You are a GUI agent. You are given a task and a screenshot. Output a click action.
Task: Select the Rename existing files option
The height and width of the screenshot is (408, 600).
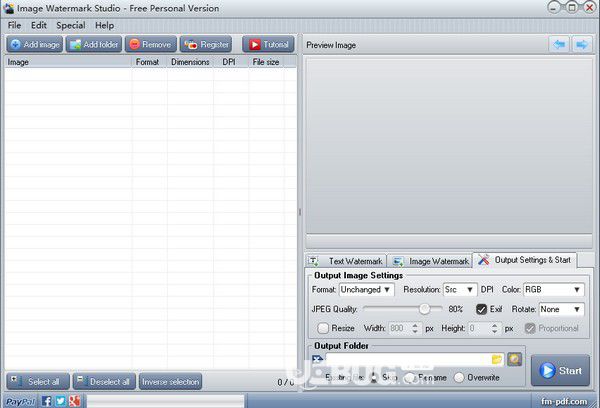pos(411,378)
